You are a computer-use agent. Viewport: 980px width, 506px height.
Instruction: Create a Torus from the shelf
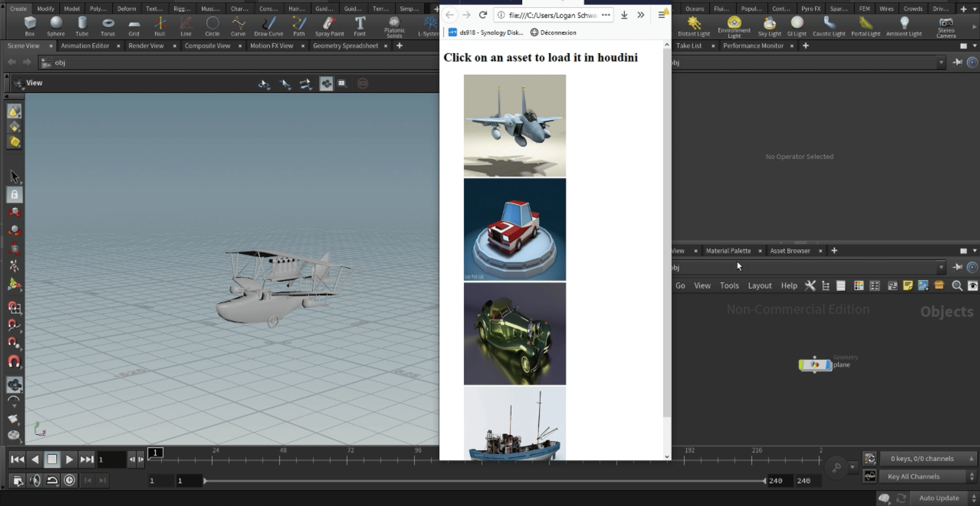[108, 26]
